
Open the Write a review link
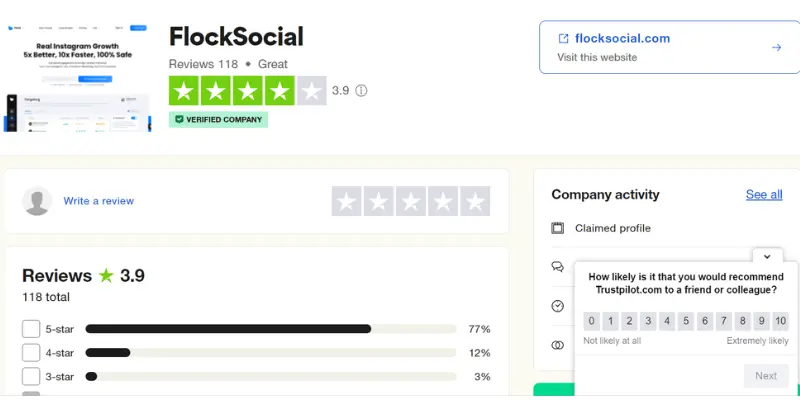tap(98, 201)
